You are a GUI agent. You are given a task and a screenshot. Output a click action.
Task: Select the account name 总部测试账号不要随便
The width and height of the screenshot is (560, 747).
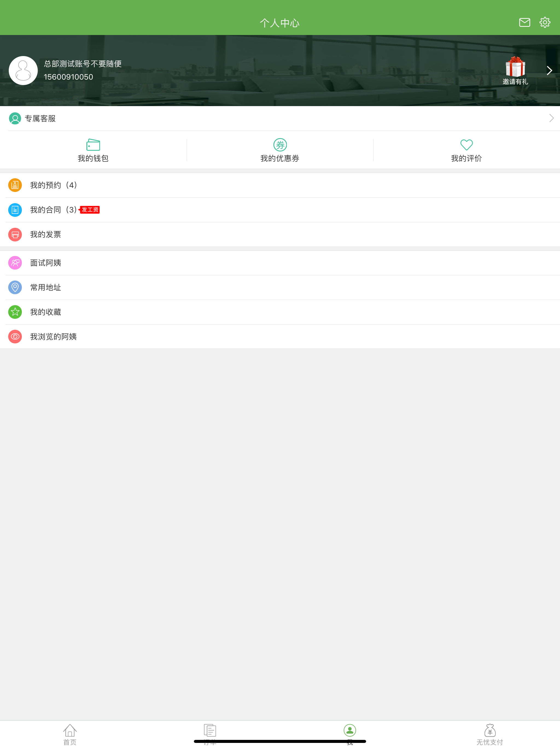coord(83,64)
